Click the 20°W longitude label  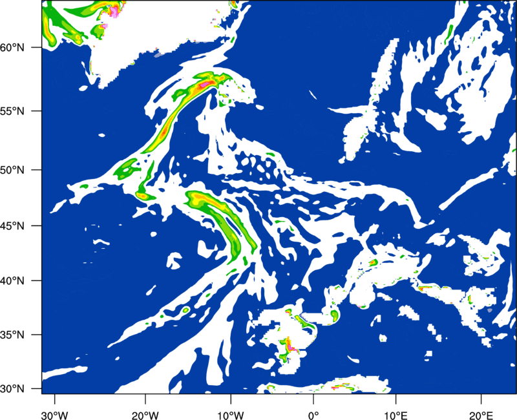point(145,415)
